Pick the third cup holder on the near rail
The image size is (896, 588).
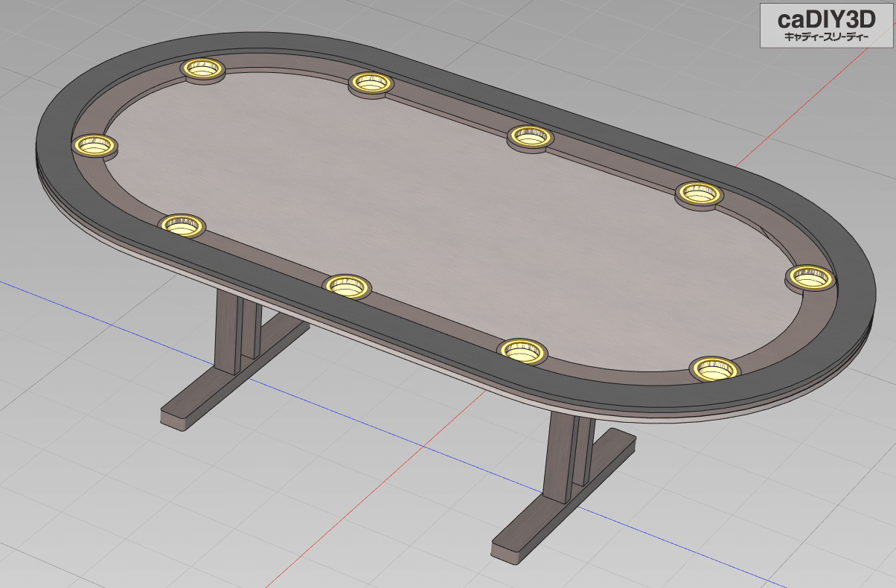[x=522, y=349]
